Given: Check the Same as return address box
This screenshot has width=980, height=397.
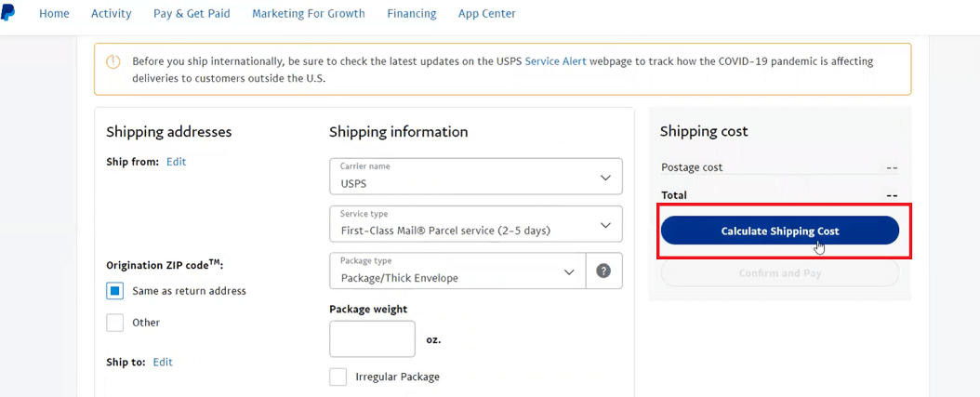Looking at the screenshot, I should pos(115,291).
